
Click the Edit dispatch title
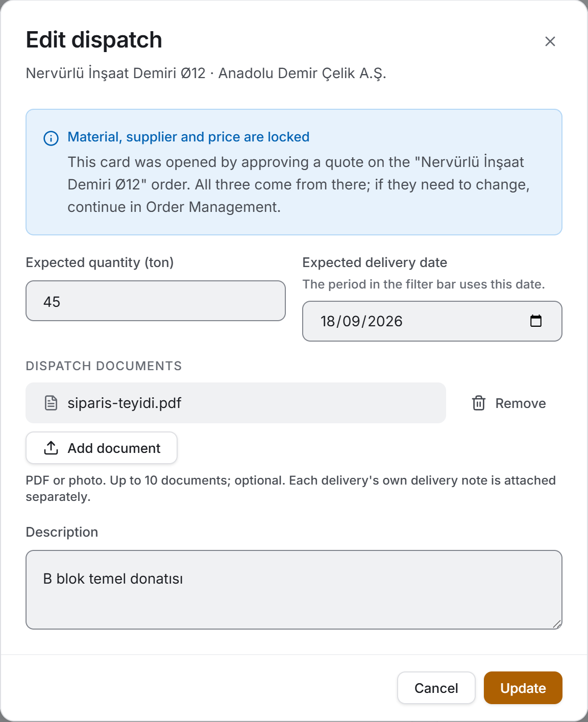point(94,40)
